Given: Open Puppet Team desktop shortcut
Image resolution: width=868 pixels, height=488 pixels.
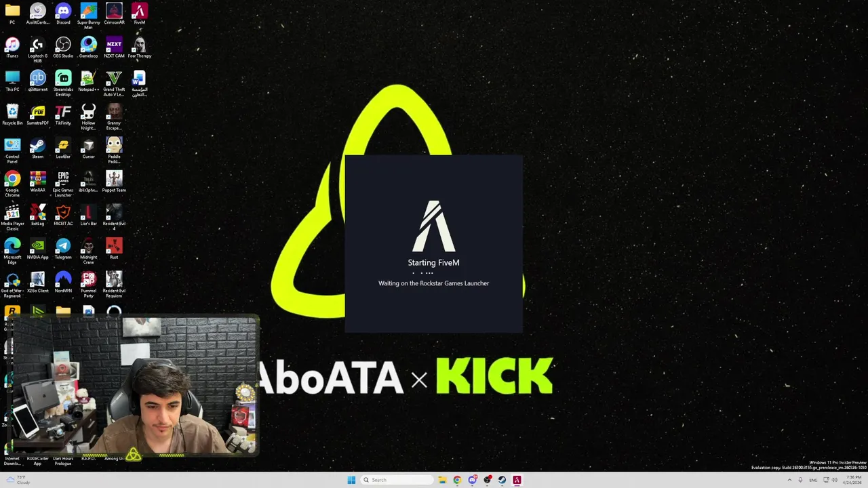Looking at the screenshot, I should pos(114,182).
